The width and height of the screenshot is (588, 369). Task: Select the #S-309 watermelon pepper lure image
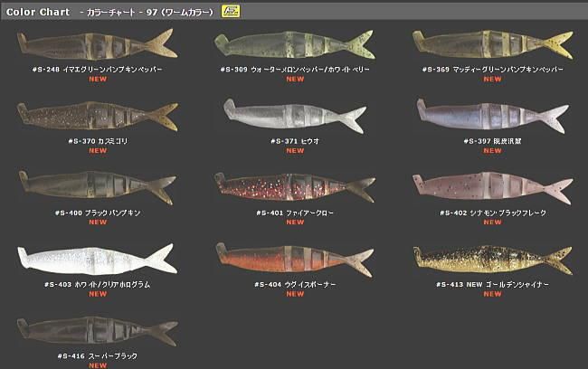tap(295, 44)
